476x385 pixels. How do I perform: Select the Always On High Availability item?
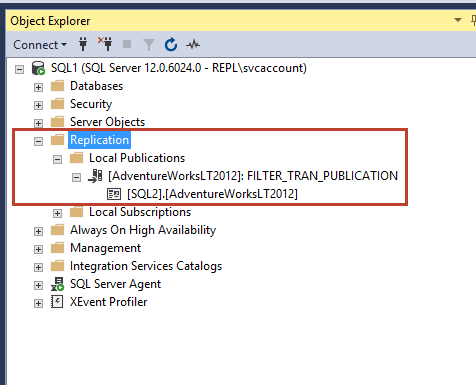click(x=143, y=230)
